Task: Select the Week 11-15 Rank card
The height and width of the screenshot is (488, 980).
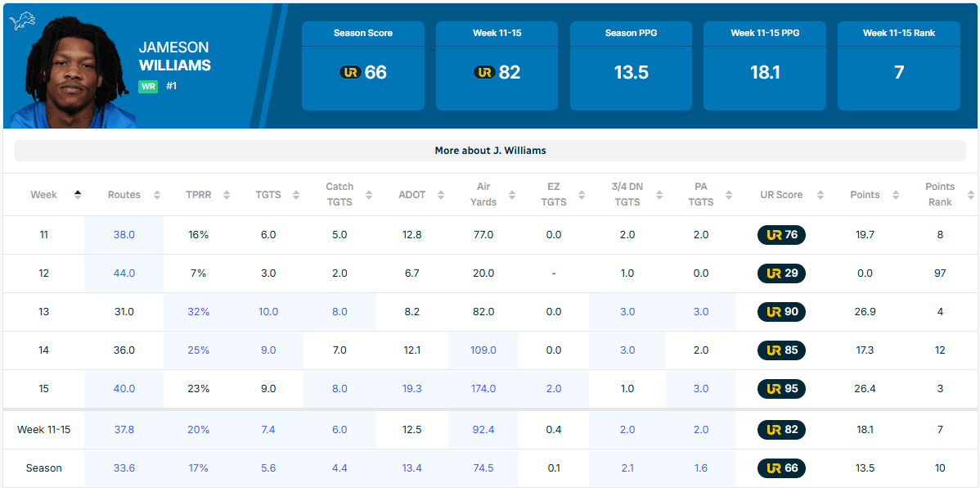Action: tap(898, 66)
